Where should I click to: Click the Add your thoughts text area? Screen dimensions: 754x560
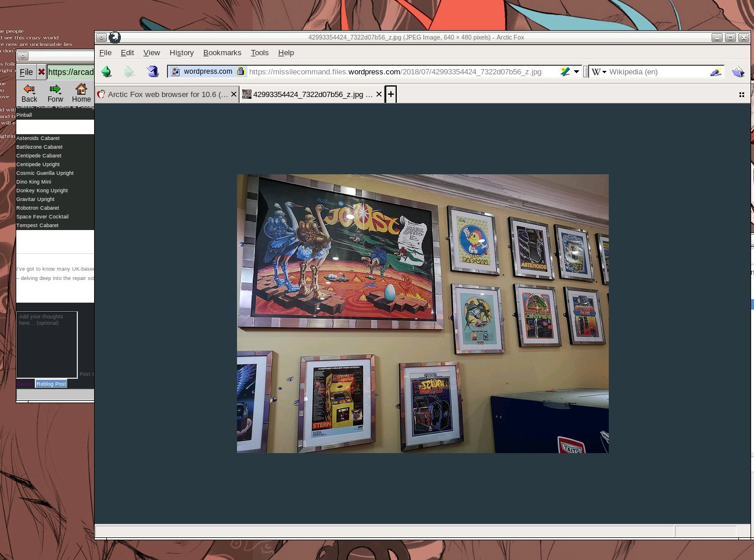coord(46,344)
